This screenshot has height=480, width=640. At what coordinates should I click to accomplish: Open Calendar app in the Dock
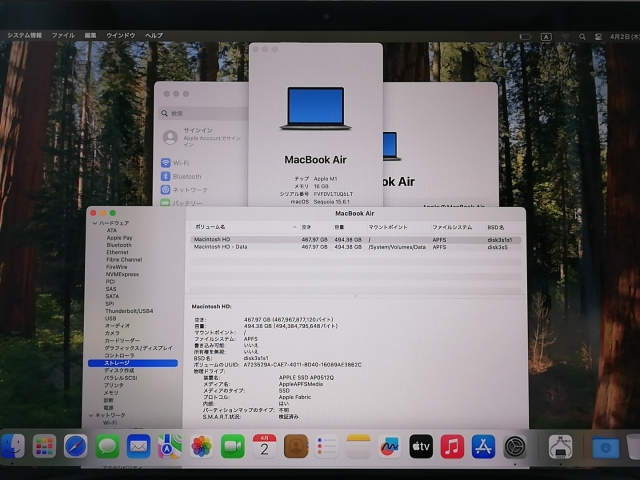(264, 447)
